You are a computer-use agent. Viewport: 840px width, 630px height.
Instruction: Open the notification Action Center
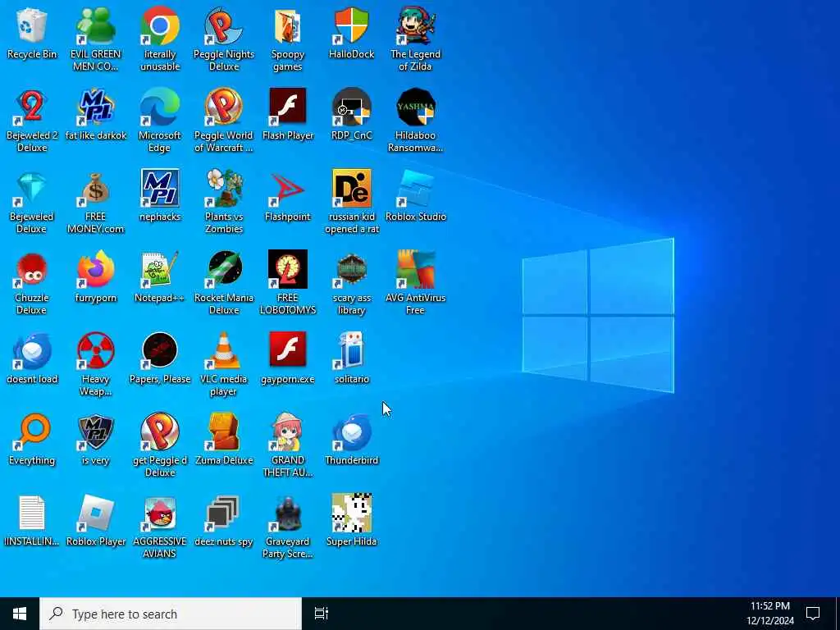click(x=813, y=614)
